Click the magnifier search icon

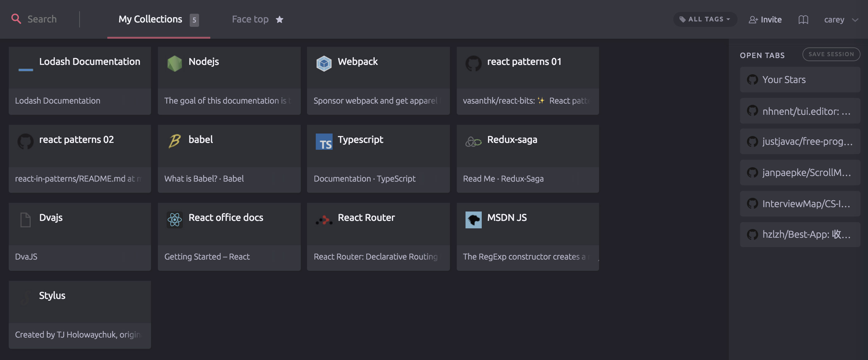click(x=16, y=19)
